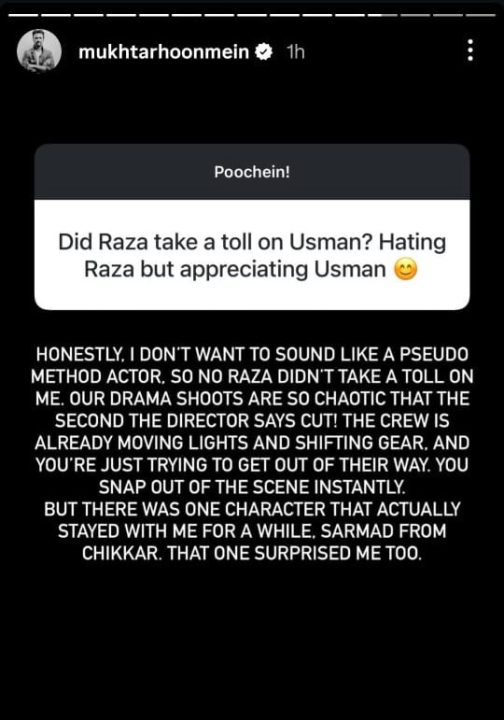Screen dimensions: 504x720
Task: Tap the Poochein! question sticker header
Action: [252, 172]
